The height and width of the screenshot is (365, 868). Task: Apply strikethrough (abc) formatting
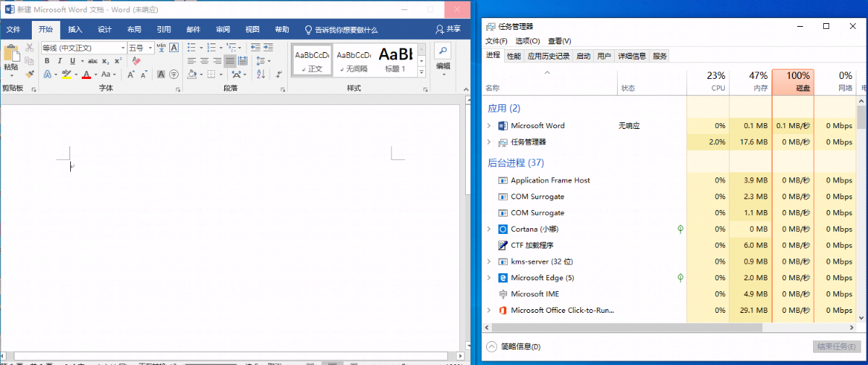pyautogui.click(x=93, y=61)
